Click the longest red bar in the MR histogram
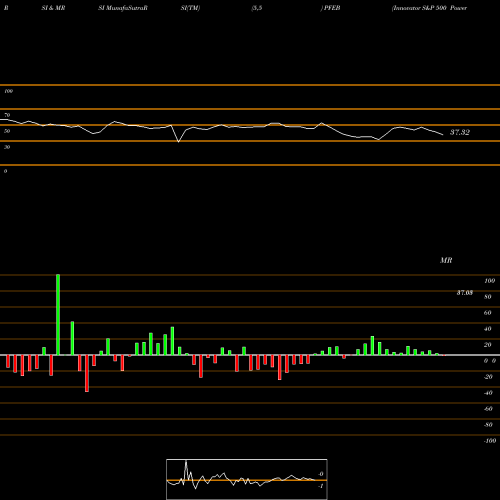 point(87,373)
